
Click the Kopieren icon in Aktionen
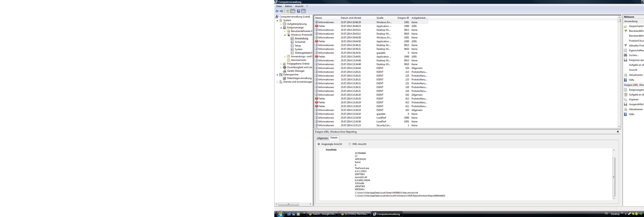coord(625,99)
